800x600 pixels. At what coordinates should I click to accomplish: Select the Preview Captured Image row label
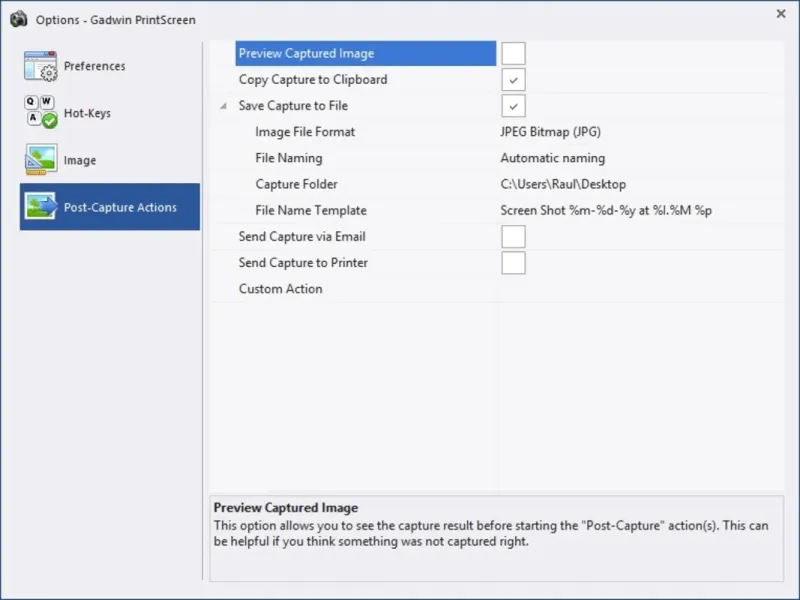pos(306,54)
